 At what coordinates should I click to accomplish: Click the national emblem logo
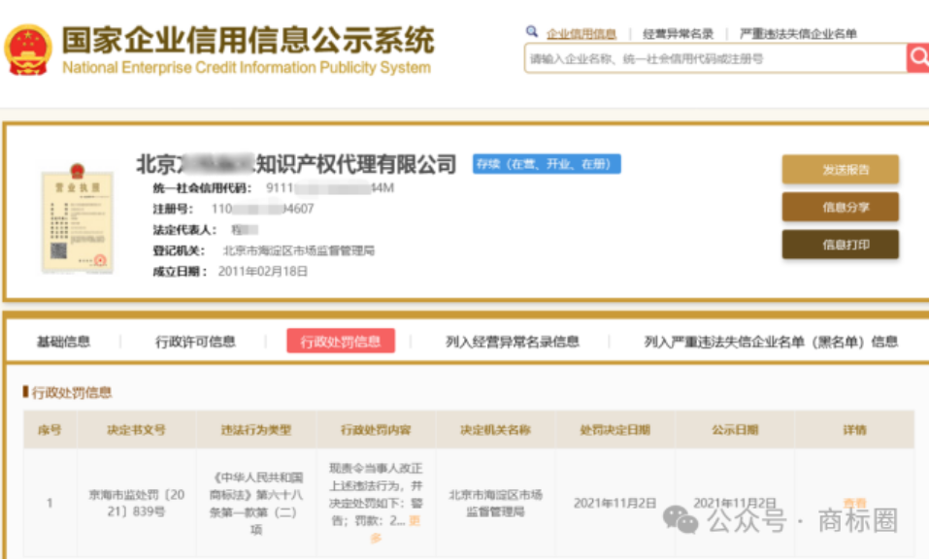point(28,50)
